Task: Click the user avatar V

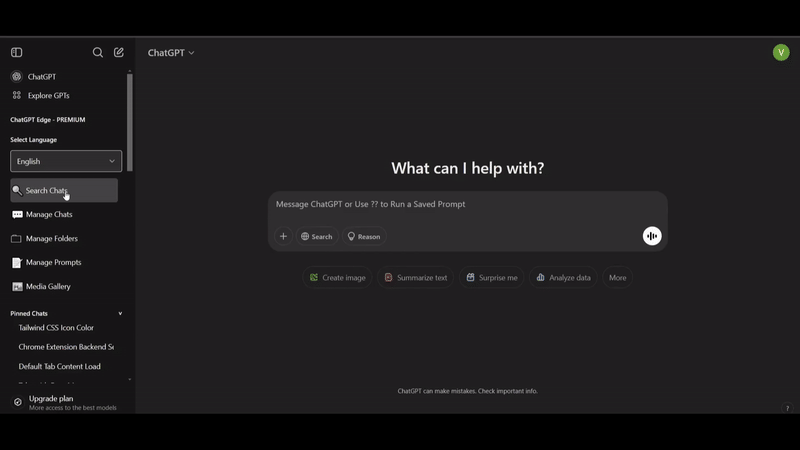Action: [x=781, y=52]
